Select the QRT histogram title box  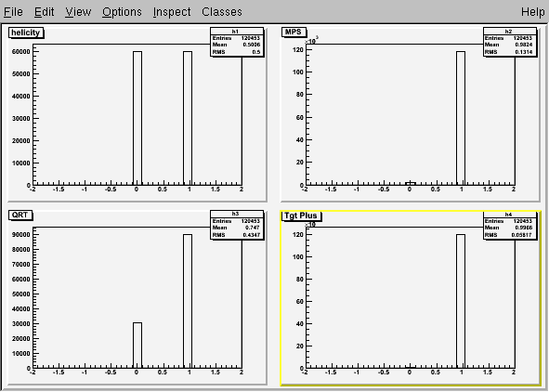(x=20, y=215)
